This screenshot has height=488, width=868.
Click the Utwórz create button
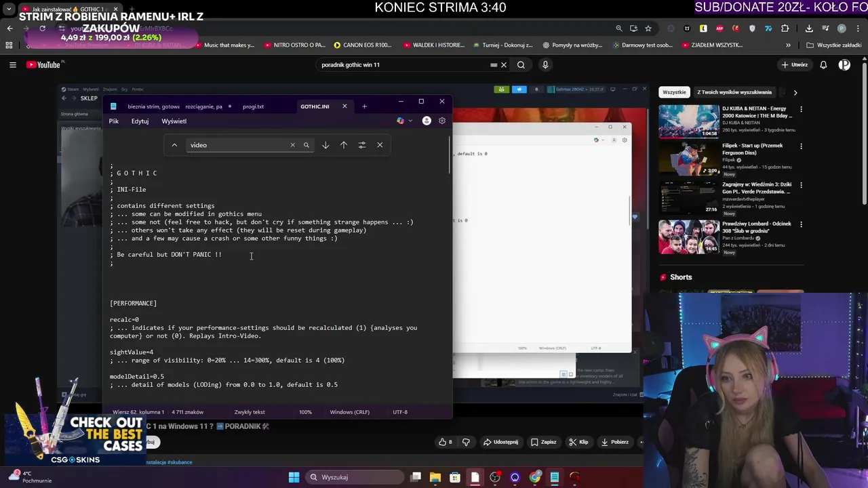[795, 65]
